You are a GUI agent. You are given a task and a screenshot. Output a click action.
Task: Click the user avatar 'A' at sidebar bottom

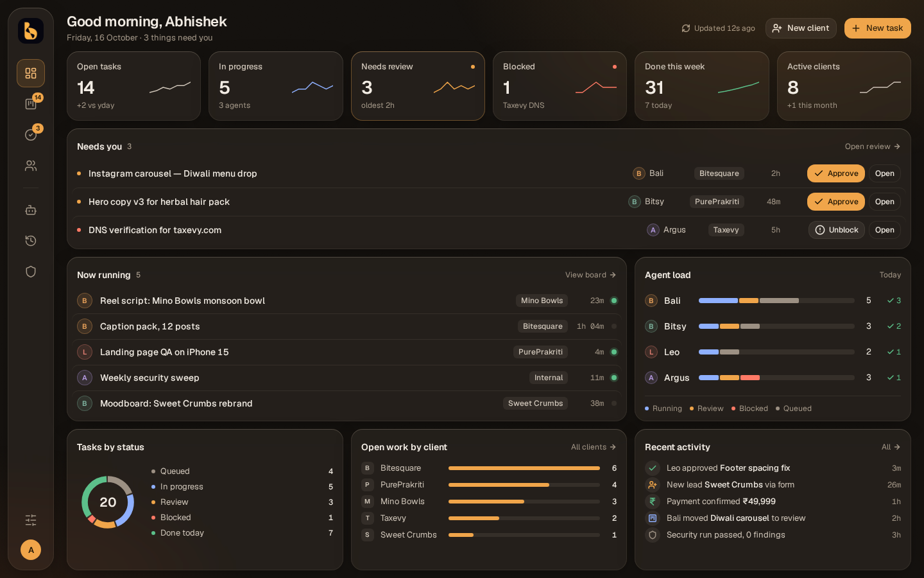pyautogui.click(x=31, y=550)
